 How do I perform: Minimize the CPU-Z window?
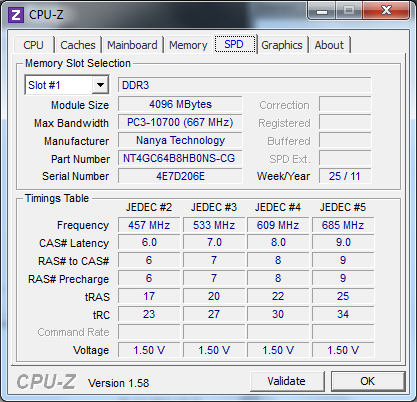pyautogui.click(x=321, y=11)
